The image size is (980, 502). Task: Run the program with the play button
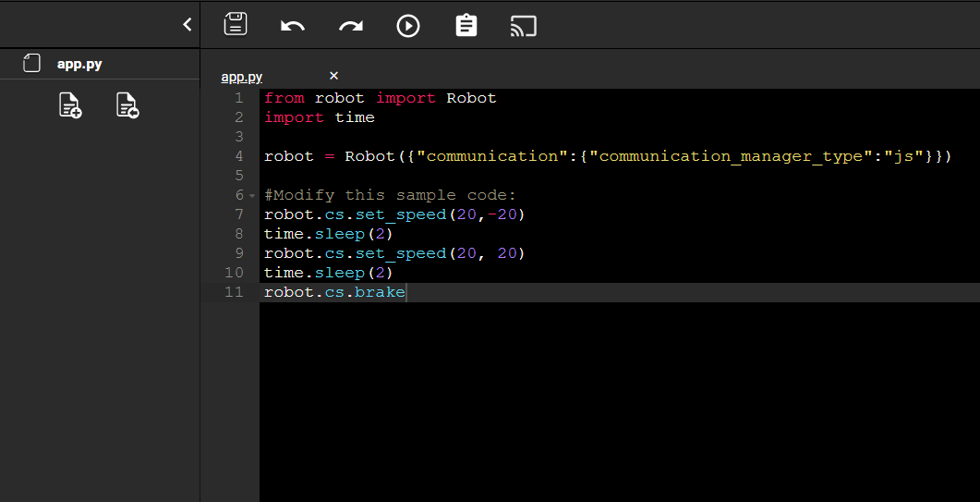(408, 26)
